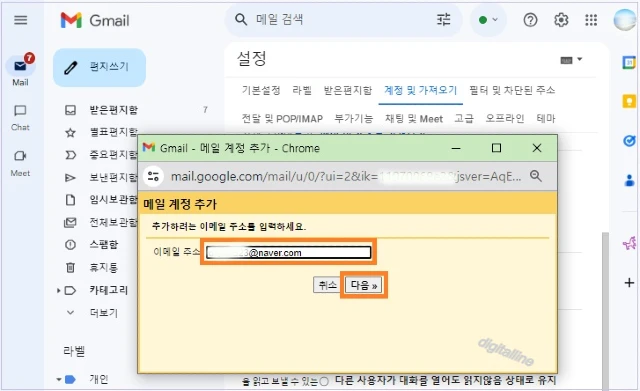Open the 받은편지함 inbox folder
Screen dimensions: 640x391
[x=113, y=110]
